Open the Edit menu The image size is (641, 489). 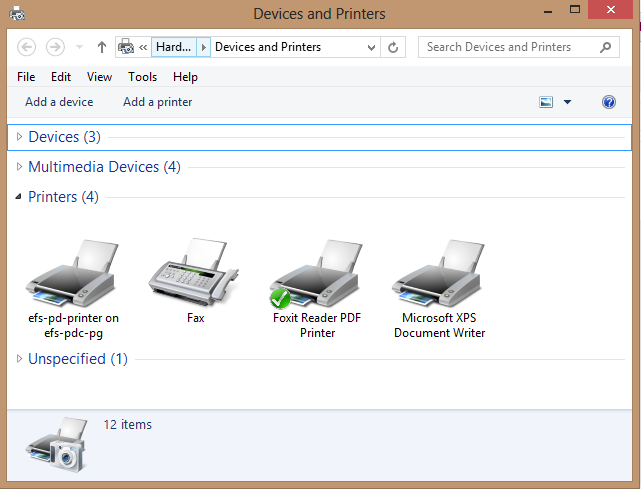coord(61,76)
